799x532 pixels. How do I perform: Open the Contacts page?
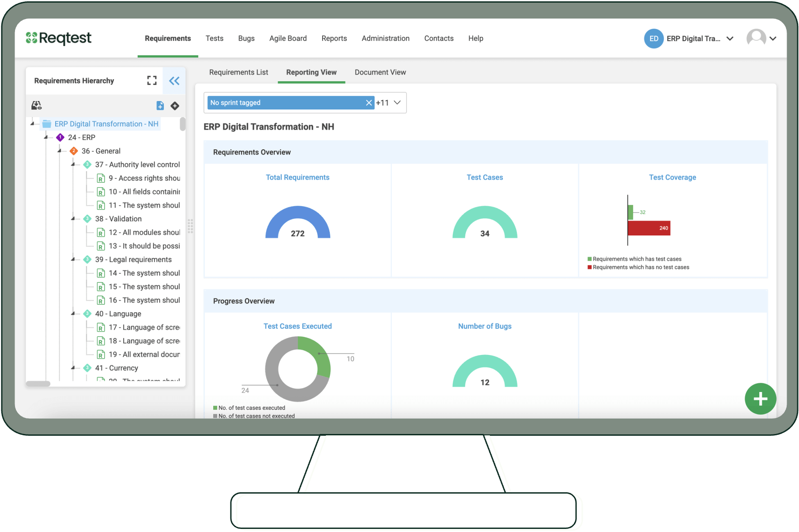tap(439, 38)
